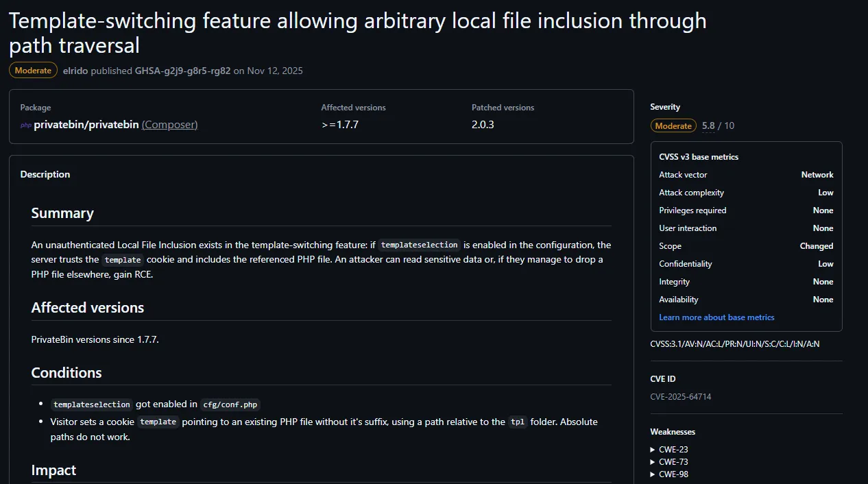The width and height of the screenshot is (868, 484).
Task: Open Learn more about base metrics
Action: click(x=716, y=317)
